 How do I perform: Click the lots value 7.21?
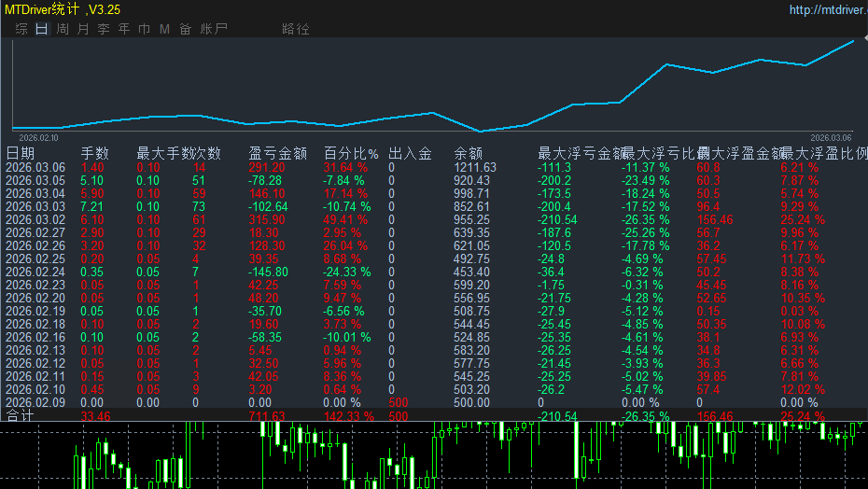point(91,206)
